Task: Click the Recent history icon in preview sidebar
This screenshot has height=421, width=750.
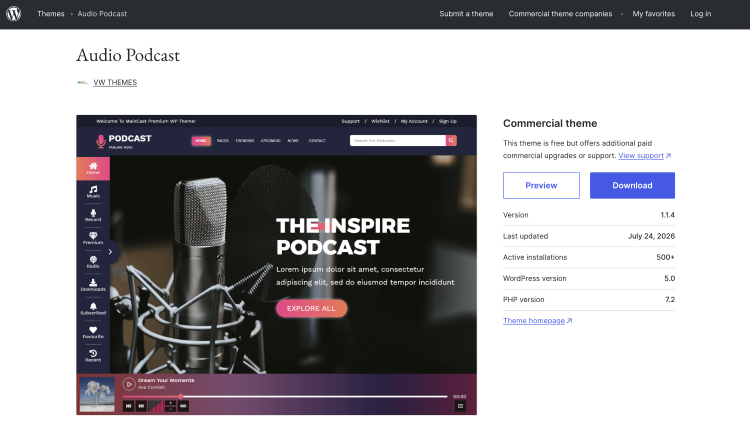Action: 93,355
